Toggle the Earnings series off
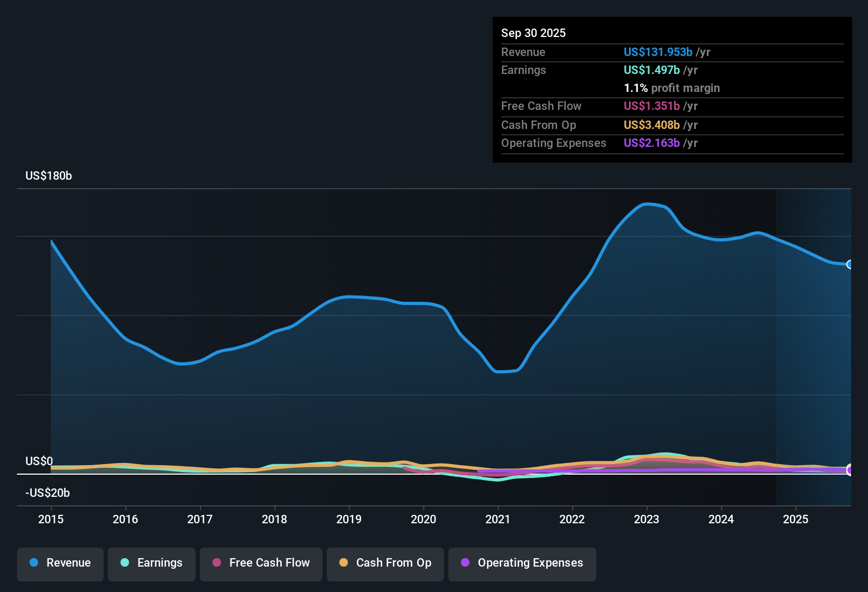868x592 pixels. 151,563
